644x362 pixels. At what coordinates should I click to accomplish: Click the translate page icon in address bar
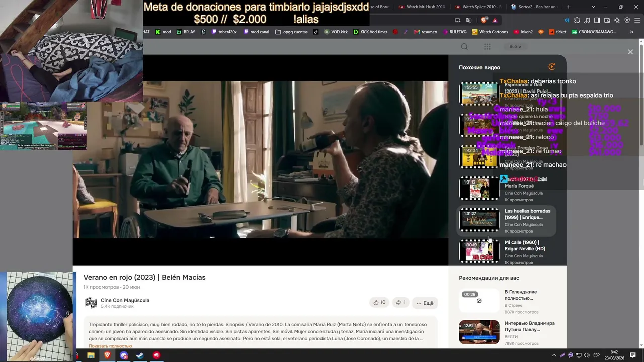[x=469, y=20]
